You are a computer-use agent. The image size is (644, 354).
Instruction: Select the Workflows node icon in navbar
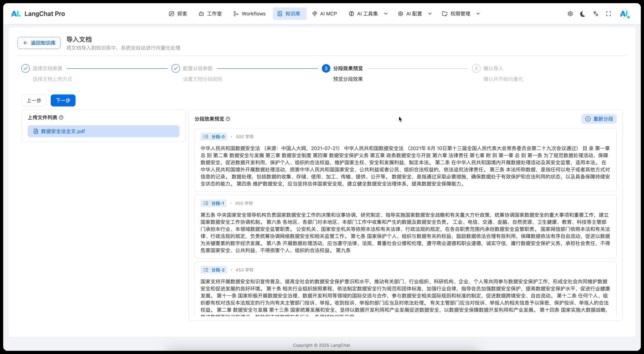coord(235,13)
